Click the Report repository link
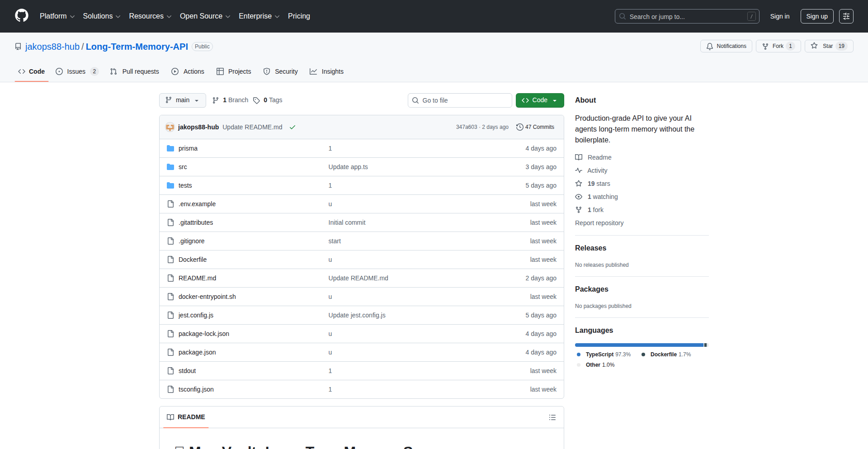This screenshot has width=868, height=449. (x=599, y=223)
